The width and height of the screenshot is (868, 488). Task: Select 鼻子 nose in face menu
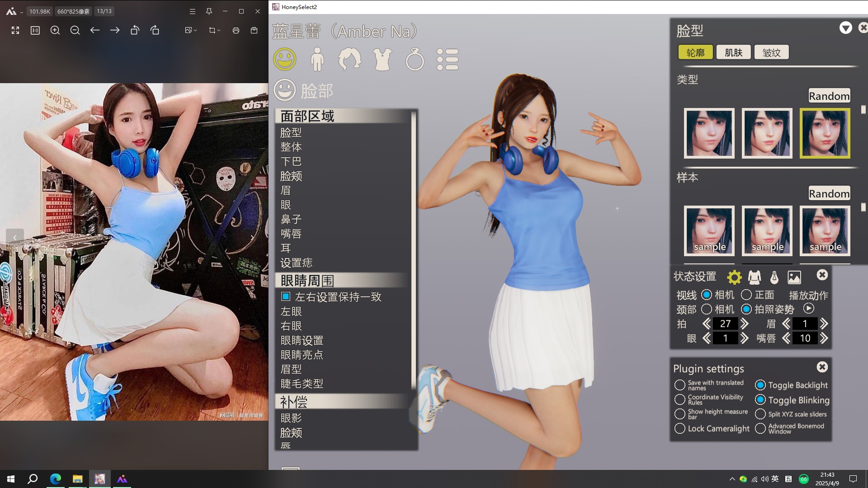pos(291,219)
